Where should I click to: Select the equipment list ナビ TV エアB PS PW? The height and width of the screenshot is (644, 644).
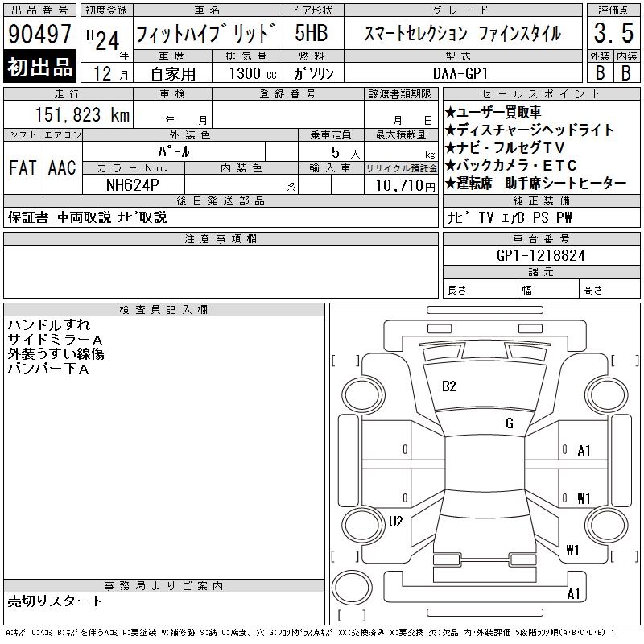pyautogui.click(x=510, y=217)
